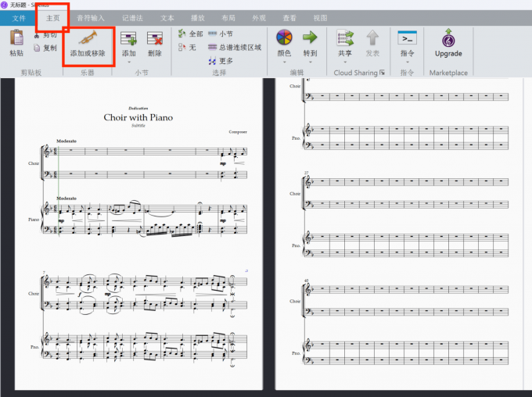
Task: Click the Delete bars icon
Action: pos(155,38)
